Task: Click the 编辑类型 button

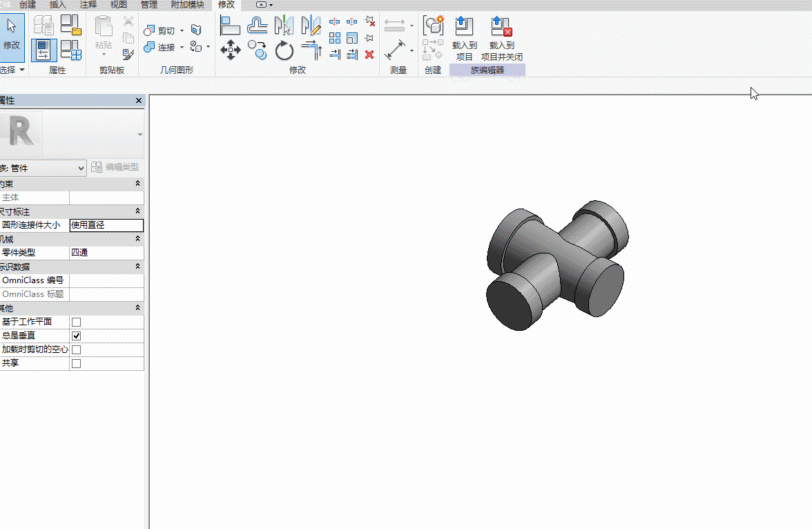Action: point(115,167)
